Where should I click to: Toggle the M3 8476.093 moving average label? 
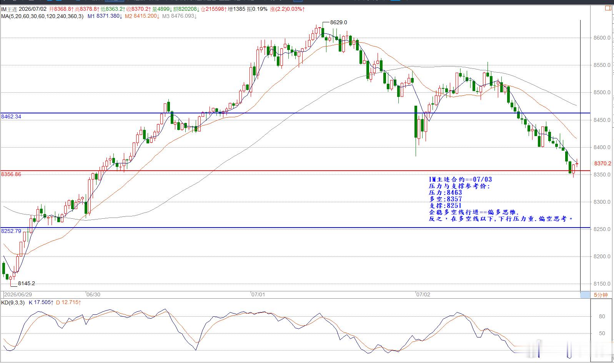pos(180,16)
